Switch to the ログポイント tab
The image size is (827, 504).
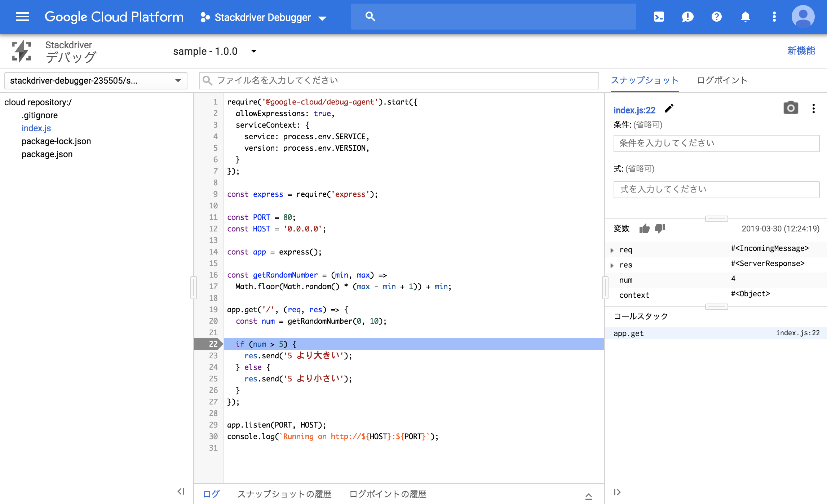click(722, 80)
